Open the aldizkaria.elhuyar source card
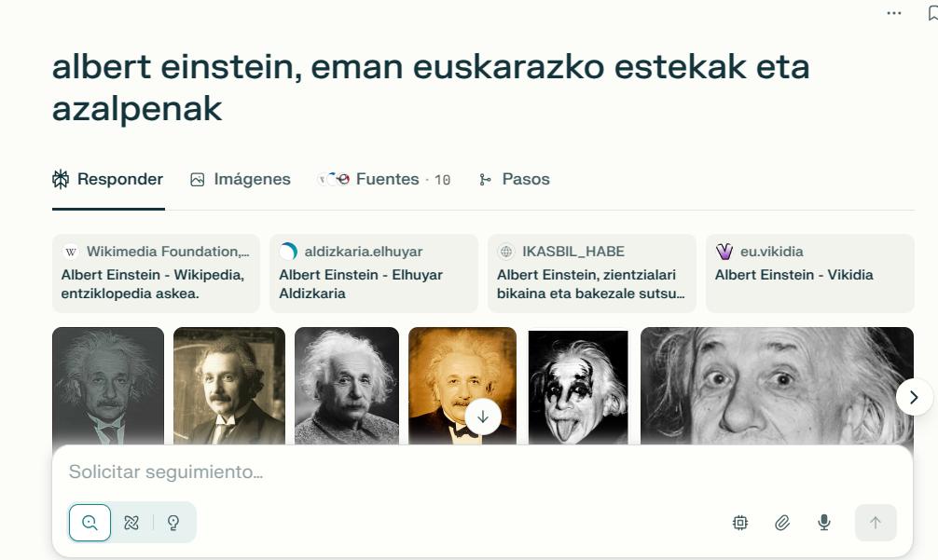938x560 pixels. pyautogui.click(x=374, y=273)
